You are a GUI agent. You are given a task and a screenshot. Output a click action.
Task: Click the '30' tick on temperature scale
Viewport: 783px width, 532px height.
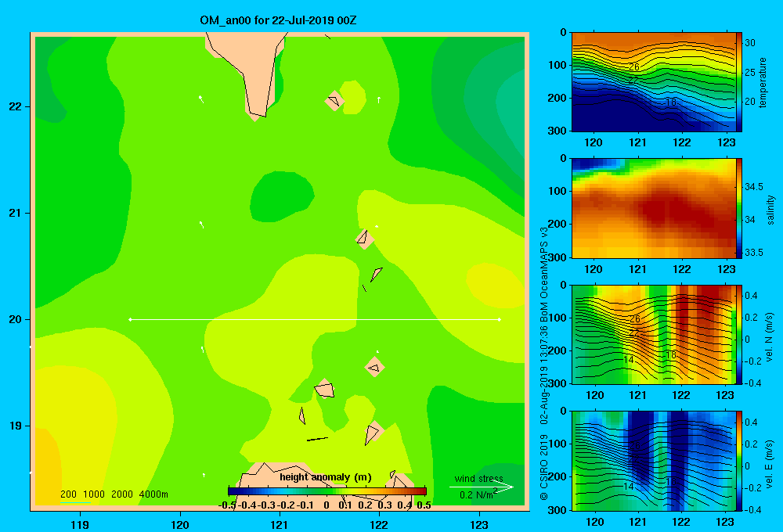[x=750, y=43]
